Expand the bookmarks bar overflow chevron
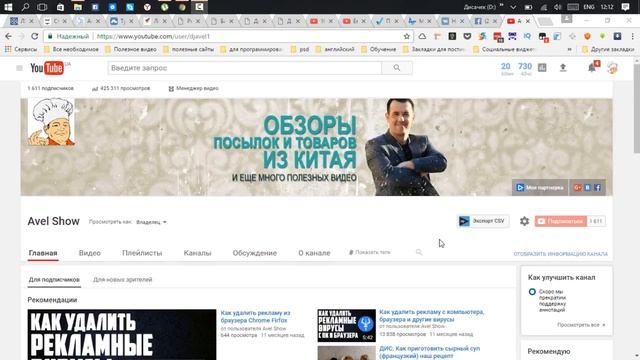This screenshot has width=640, height=360. 569,49
